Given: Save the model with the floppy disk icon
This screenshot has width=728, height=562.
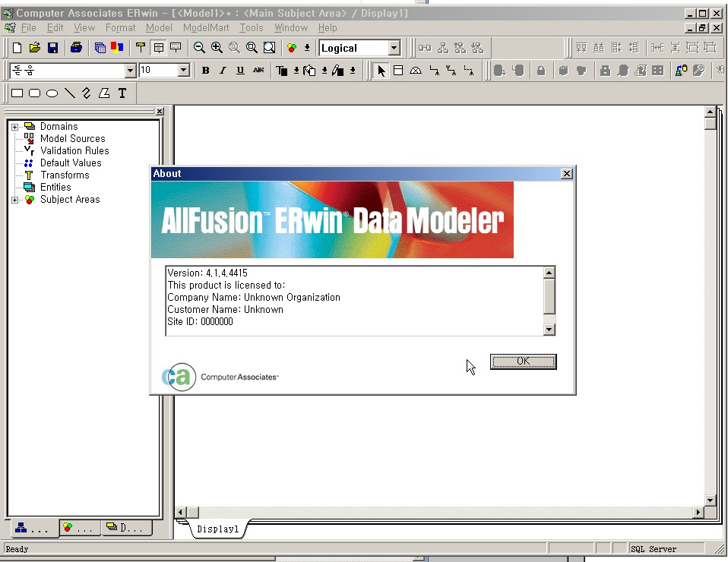Looking at the screenshot, I should coord(52,48).
